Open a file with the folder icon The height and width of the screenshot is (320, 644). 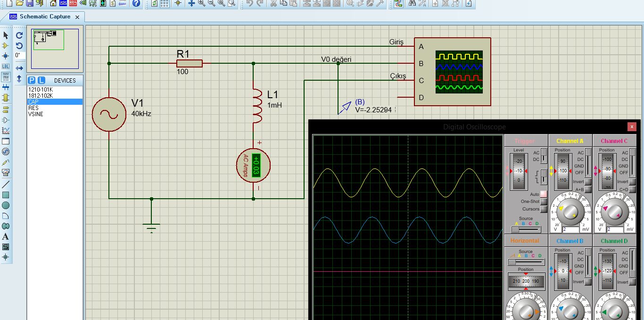20,3
